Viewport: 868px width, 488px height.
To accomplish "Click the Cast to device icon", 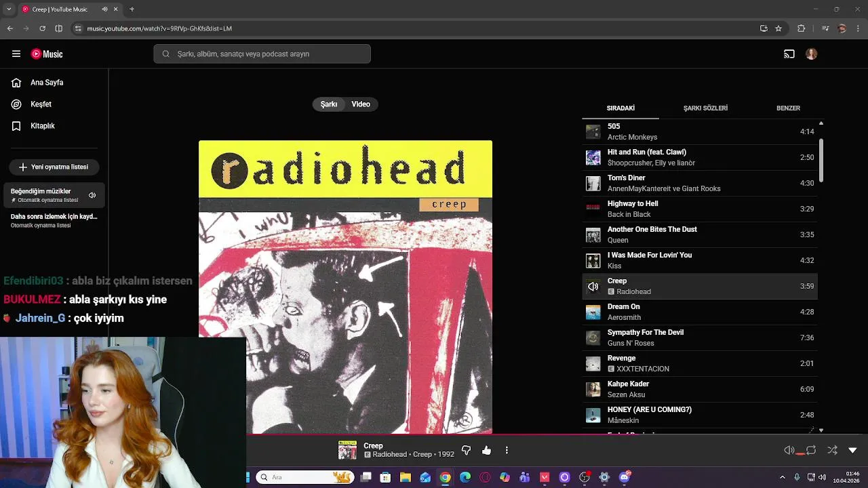I will pyautogui.click(x=789, y=54).
